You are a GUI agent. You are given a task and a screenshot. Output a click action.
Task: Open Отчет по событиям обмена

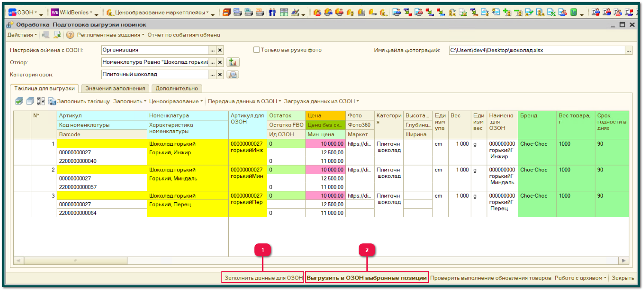(184, 35)
